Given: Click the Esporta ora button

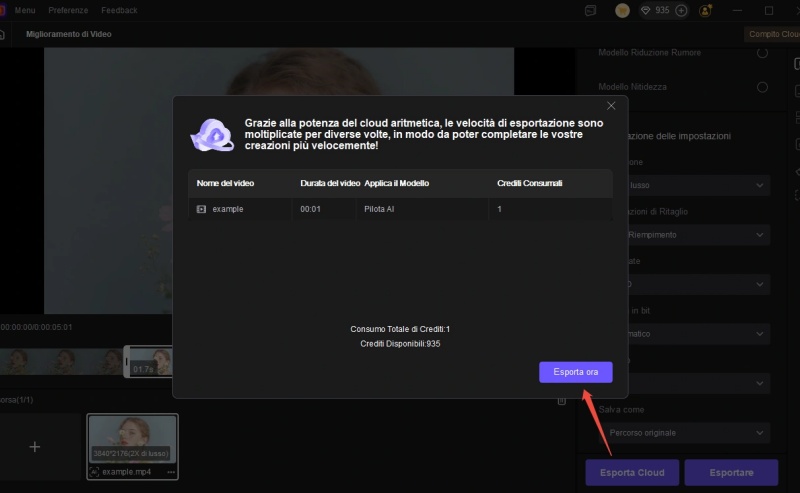Looking at the screenshot, I should 576,372.
